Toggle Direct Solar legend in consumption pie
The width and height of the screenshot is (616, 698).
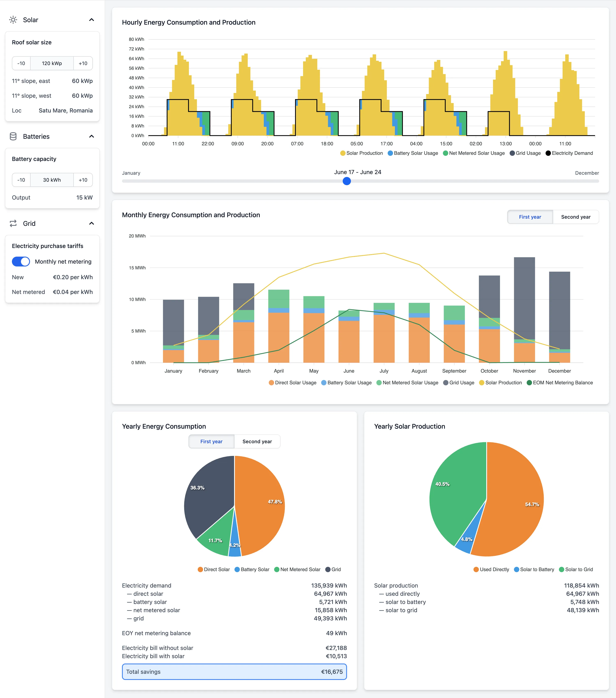[214, 569]
